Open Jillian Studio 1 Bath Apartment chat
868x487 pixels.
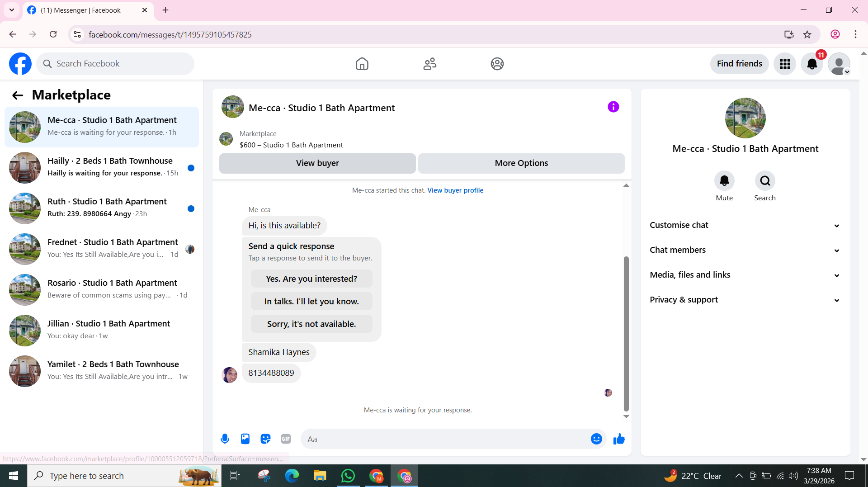[102, 331]
